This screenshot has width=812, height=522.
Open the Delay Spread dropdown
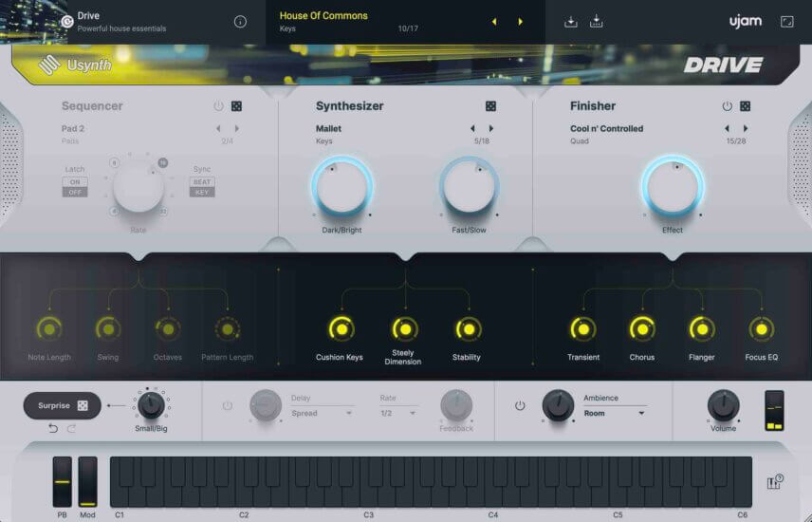322,413
